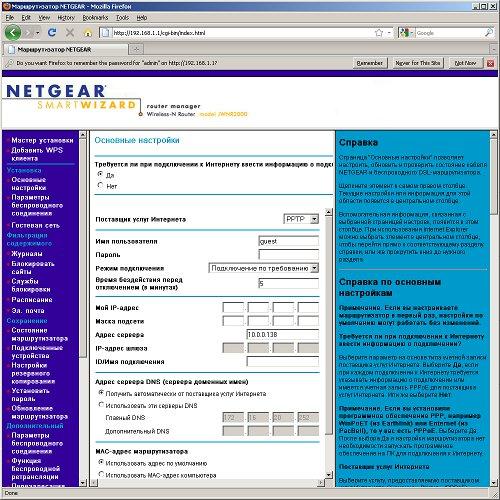500x500 pixels.
Task: Open Расписание sidebar link
Action: click(x=32, y=300)
